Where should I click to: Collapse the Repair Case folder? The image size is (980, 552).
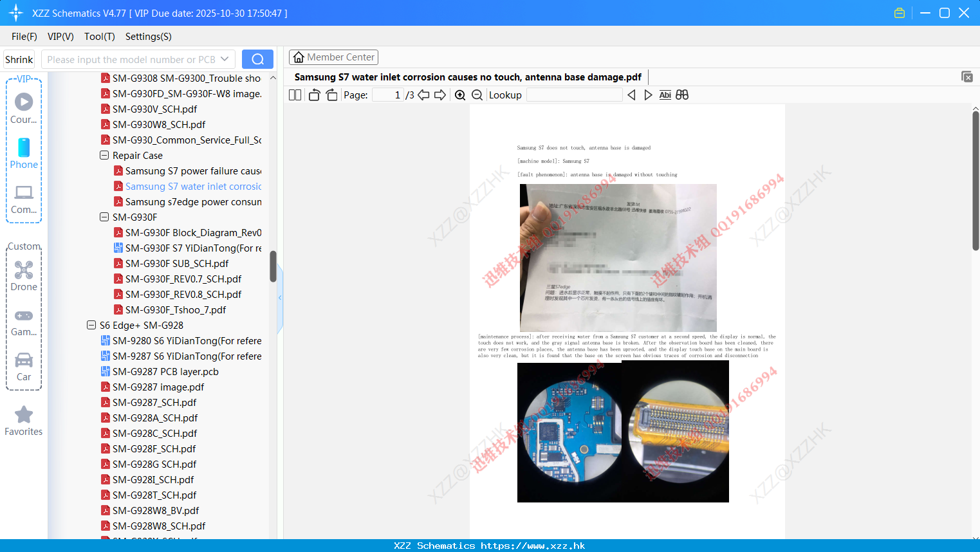(104, 155)
